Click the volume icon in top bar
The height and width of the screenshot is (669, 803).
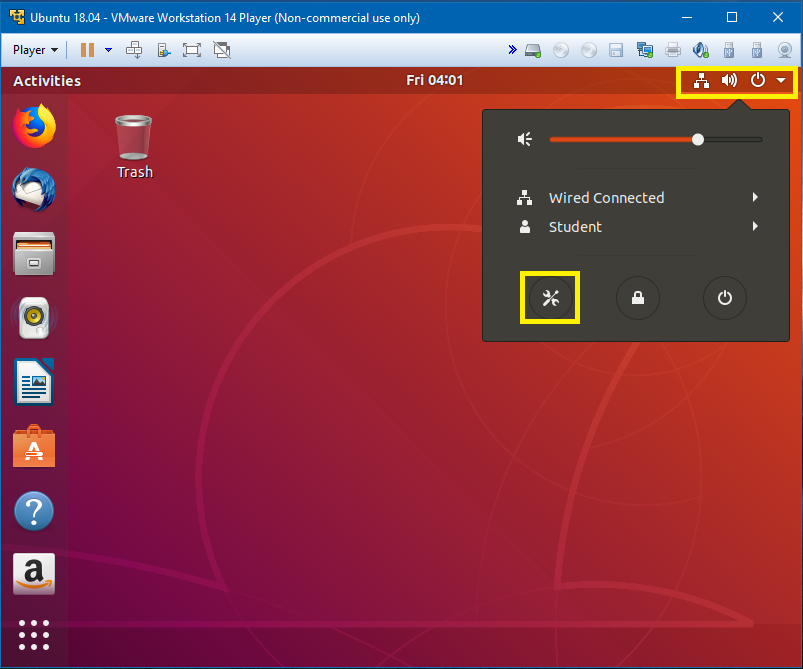tap(729, 80)
